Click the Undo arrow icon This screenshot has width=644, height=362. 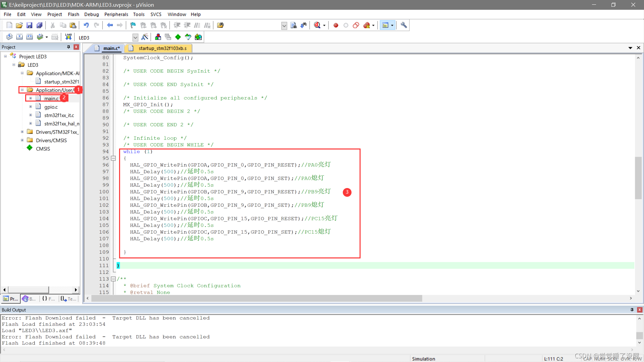(x=86, y=25)
